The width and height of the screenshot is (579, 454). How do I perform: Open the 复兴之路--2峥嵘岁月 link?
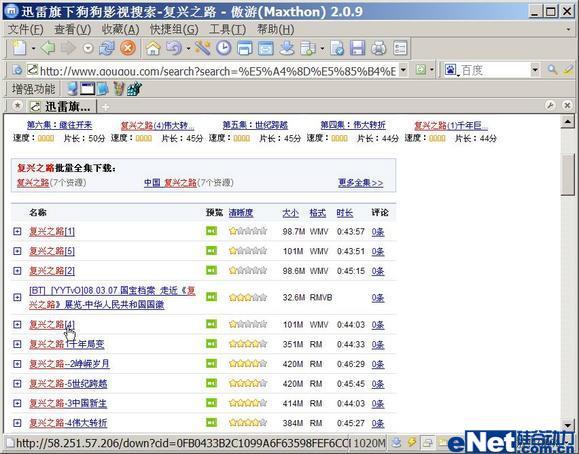(69, 363)
